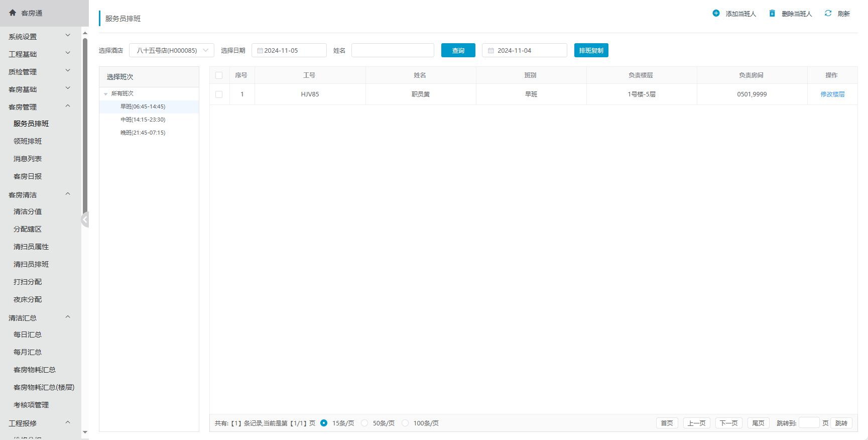Toggle the select-all checkbox in table header
The height and width of the screenshot is (440, 868).
coord(219,75)
